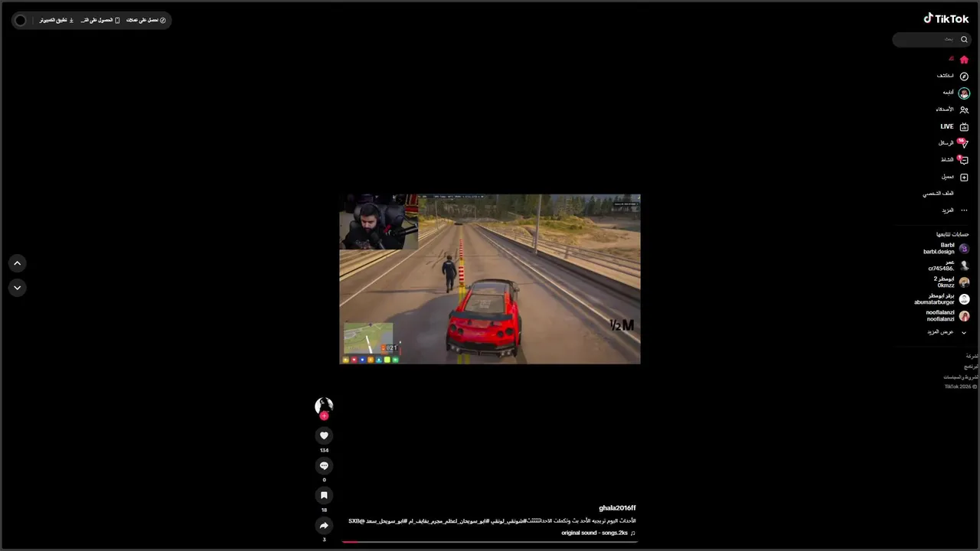The height and width of the screenshot is (551, 980).
Task: Click the تحميل upload label
Action: [x=948, y=177]
